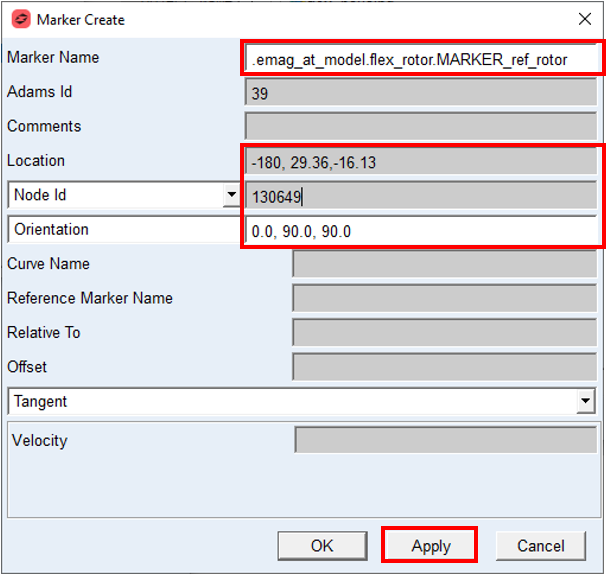The width and height of the screenshot is (615, 576).
Task: Click the OK button
Action: coord(322,546)
